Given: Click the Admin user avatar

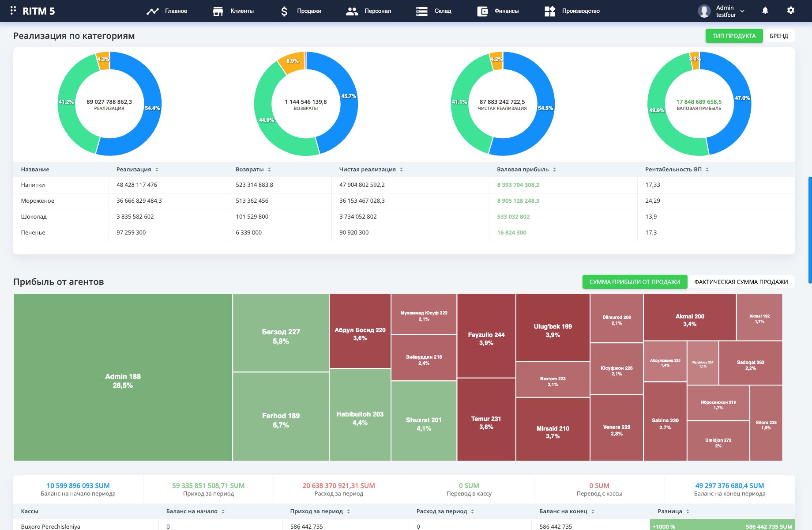Looking at the screenshot, I should (704, 11).
